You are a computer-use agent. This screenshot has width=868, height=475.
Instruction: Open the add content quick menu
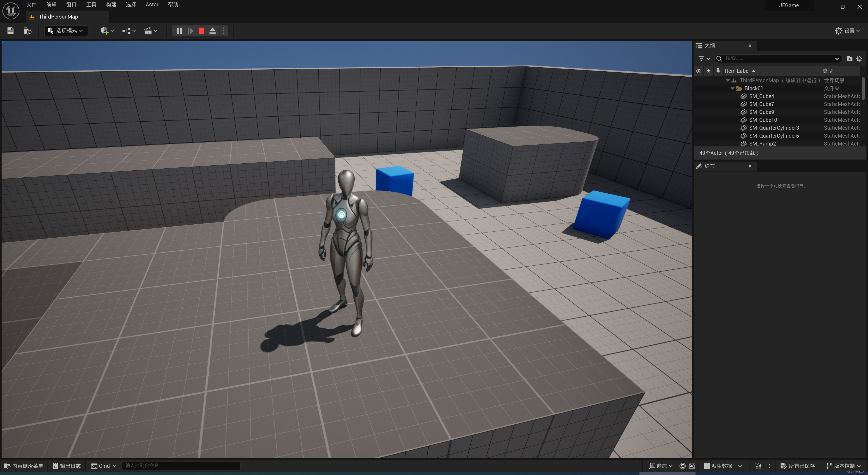point(107,31)
